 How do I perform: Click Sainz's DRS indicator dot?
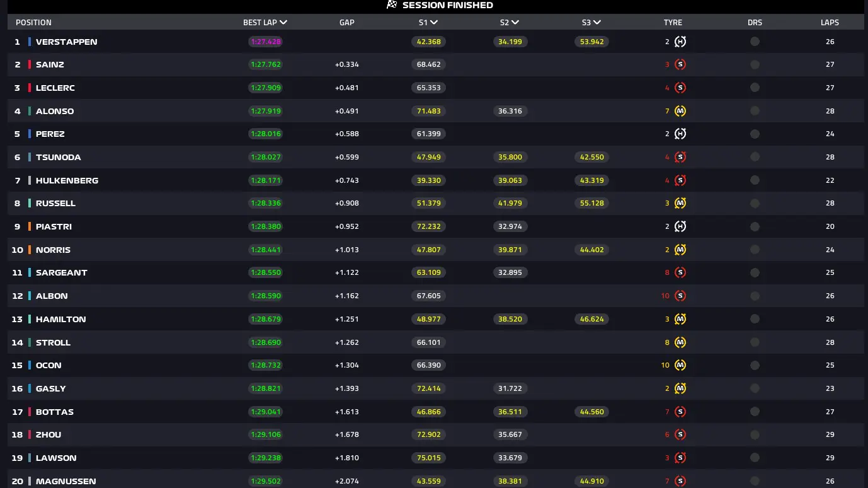[755, 64]
